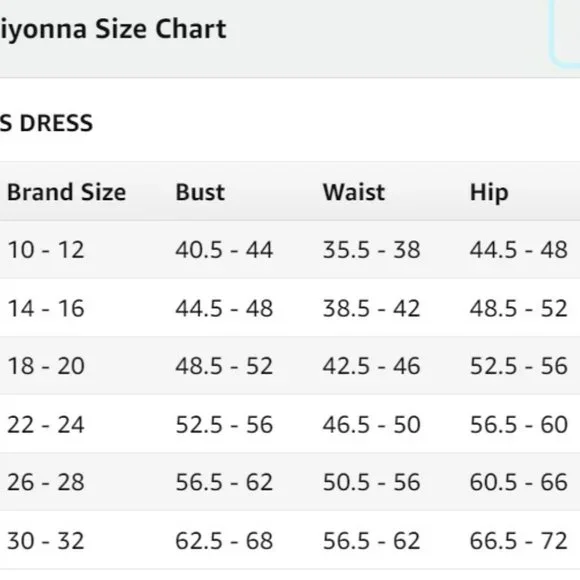Select the 22 - 24 brand size cell
Viewport: 580px width, 580px height.
[46, 424]
